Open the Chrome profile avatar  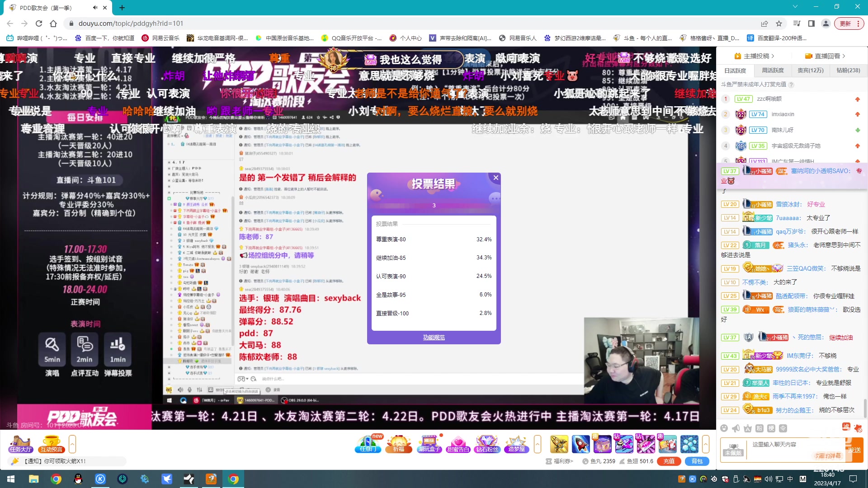click(826, 23)
